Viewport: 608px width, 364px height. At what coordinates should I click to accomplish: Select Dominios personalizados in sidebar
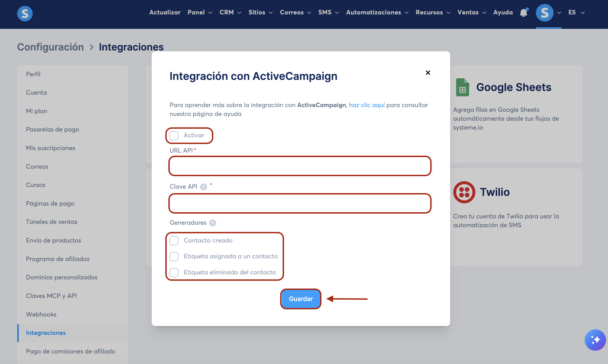[x=73, y=277]
